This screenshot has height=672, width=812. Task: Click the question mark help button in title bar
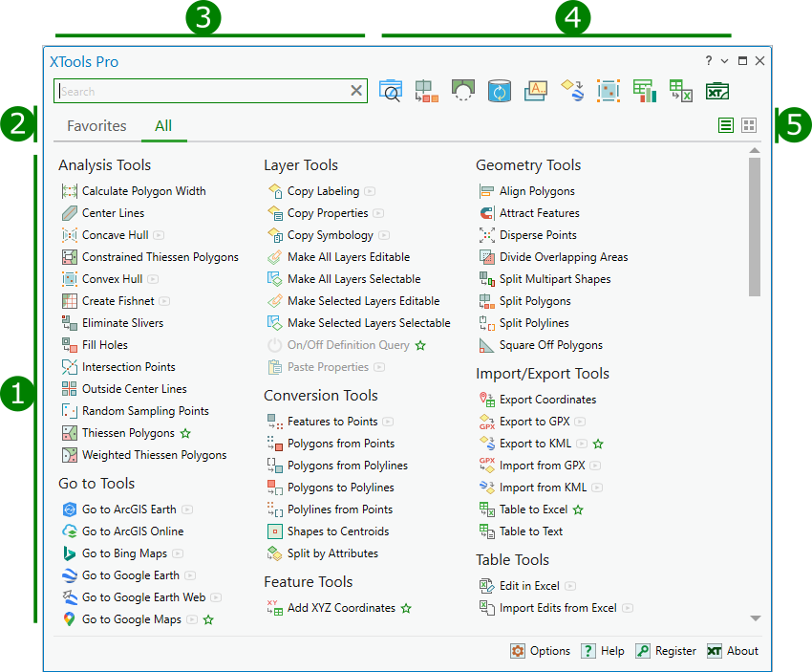pos(709,60)
